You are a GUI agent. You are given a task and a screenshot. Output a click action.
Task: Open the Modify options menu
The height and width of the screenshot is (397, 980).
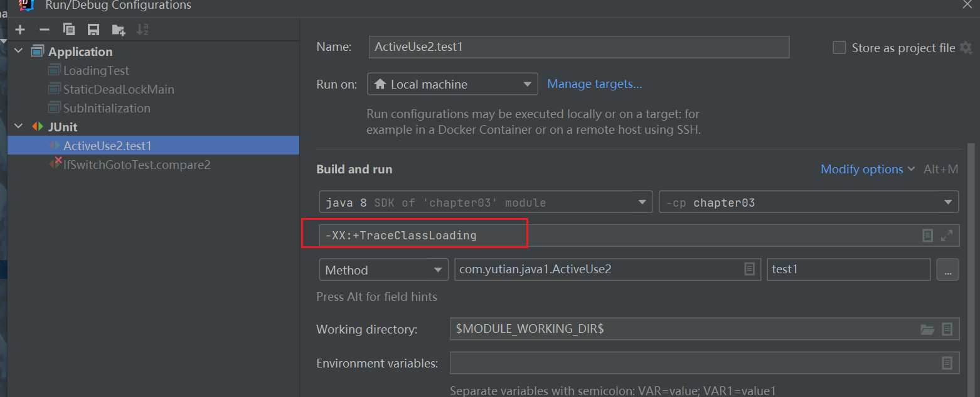point(861,169)
